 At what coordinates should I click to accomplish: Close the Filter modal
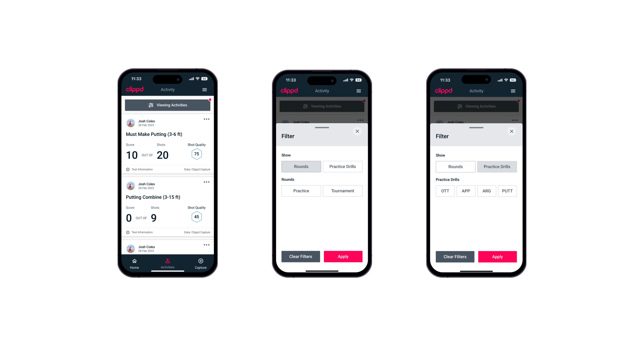point(358,131)
